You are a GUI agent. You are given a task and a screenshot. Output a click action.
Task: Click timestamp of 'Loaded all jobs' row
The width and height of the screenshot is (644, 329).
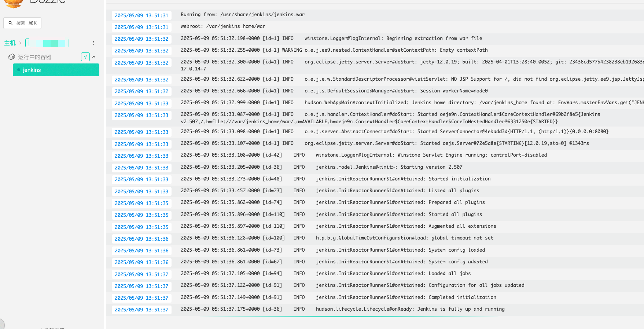pyautogui.click(x=141, y=274)
